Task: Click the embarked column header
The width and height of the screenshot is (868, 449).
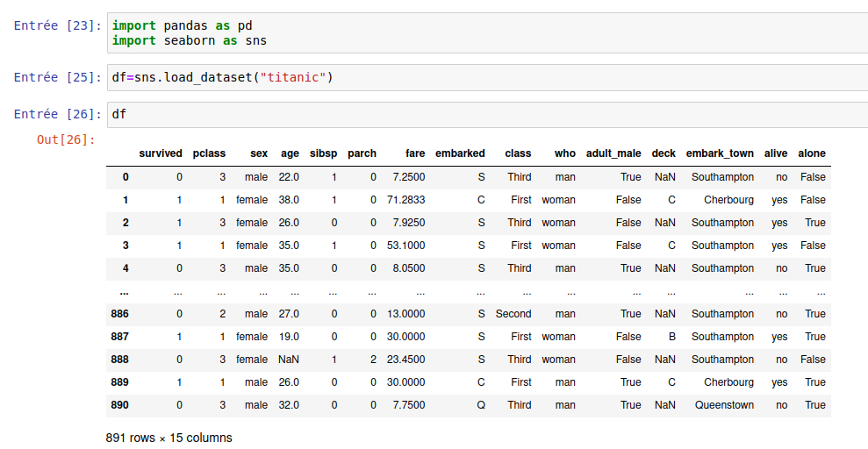Action: [460, 153]
